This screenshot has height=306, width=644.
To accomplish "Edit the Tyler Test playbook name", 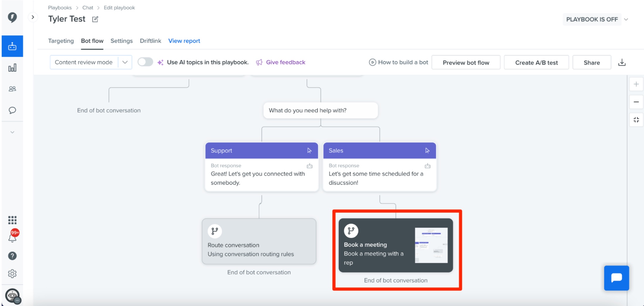I will [x=95, y=19].
